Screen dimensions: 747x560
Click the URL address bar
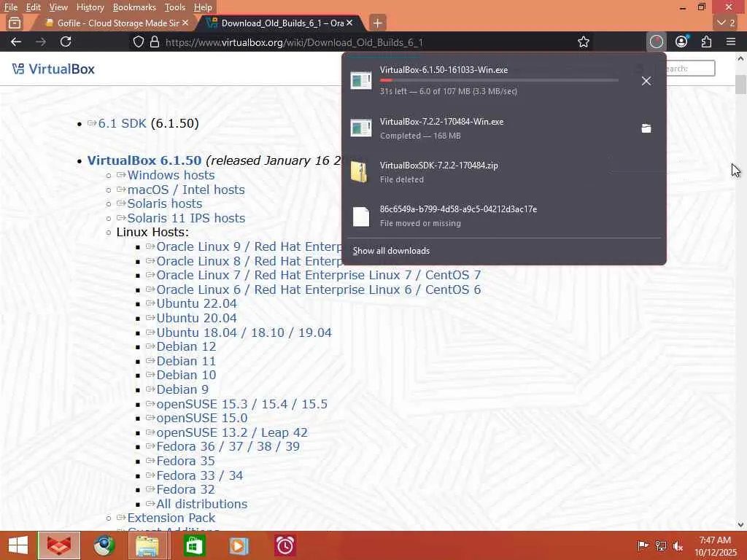pyautogui.click(x=362, y=42)
